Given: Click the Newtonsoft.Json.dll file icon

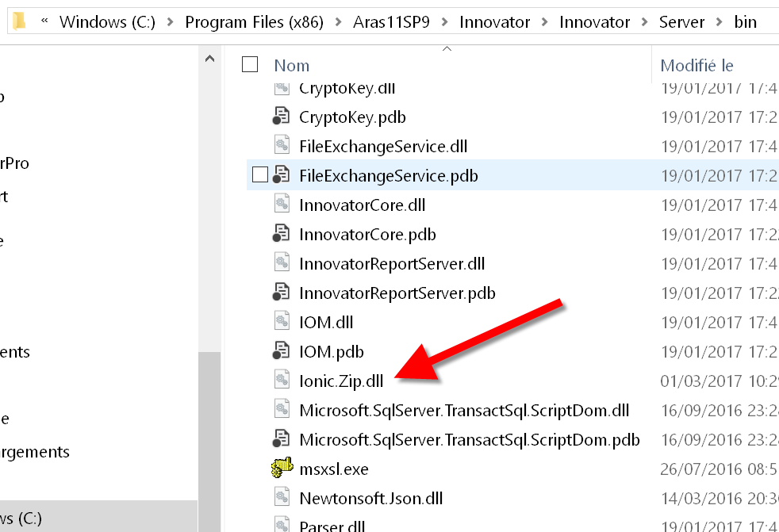Looking at the screenshot, I should [x=281, y=498].
